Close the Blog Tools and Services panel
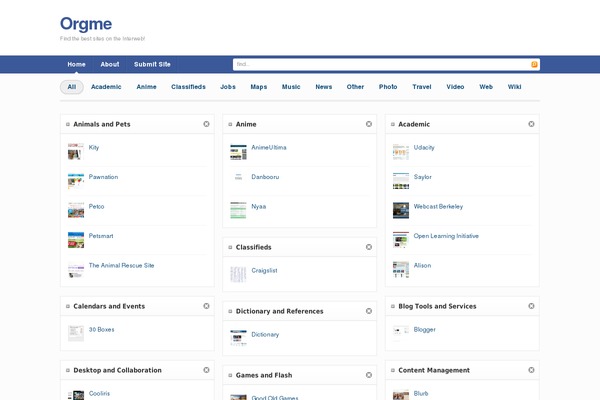The height and width of the screenshot is (400, 600). pos(531,306)
